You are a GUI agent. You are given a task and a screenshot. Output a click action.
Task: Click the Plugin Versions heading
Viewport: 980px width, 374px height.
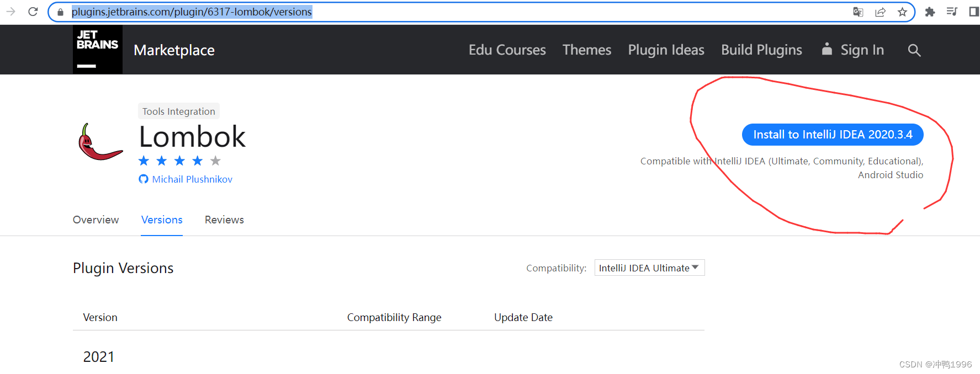coord(123,268)
